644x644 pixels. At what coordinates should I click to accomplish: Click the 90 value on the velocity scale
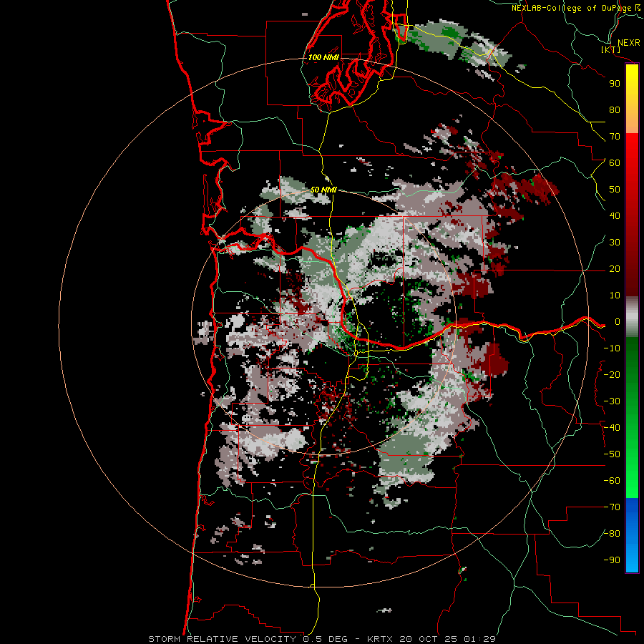click(615, 84)
